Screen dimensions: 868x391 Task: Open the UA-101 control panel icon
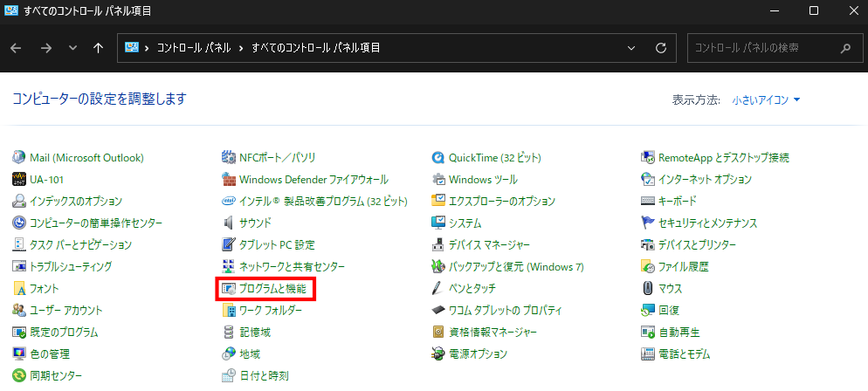19,179
